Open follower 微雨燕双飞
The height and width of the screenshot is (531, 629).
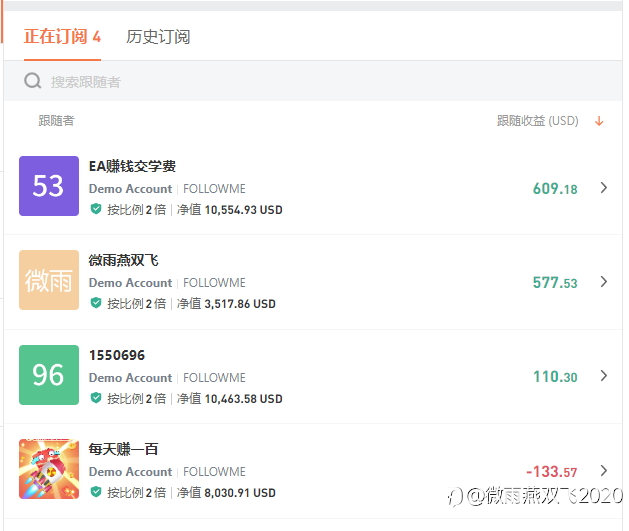(x=124, y=260)
